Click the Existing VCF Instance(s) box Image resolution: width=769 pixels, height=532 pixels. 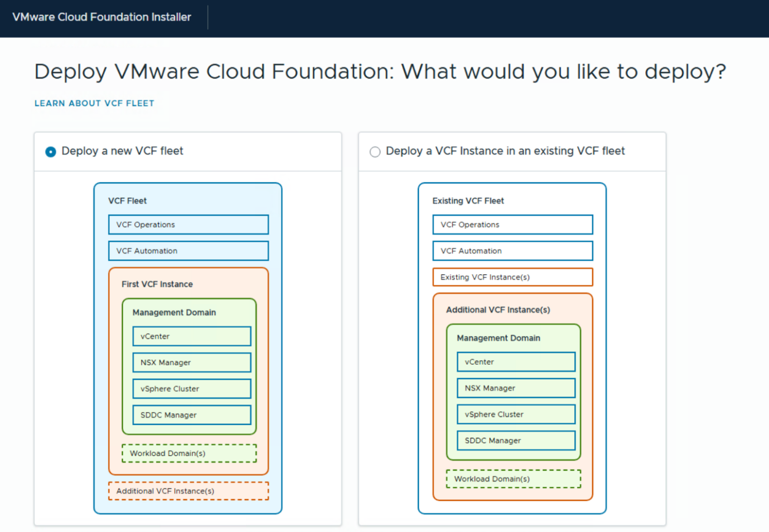click(x=512, y=277)
